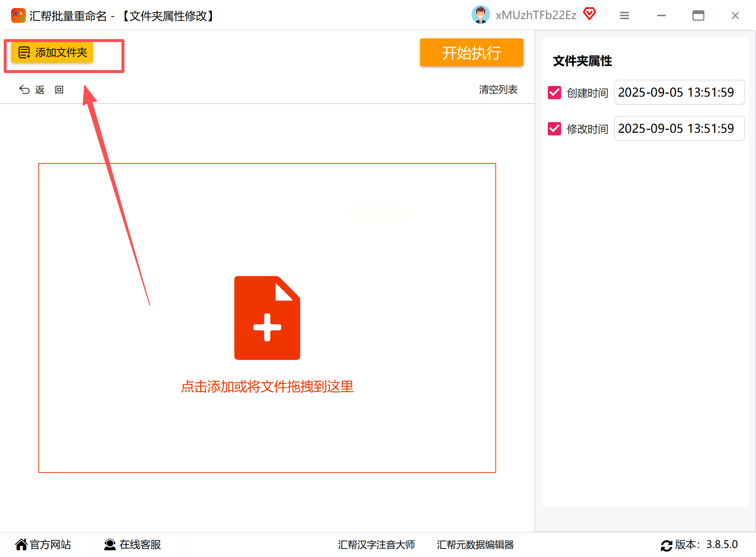Click the online customer service headset icon
Image resolution: width=756 pixels, height=557 pixels.
(x=110, y=544)
